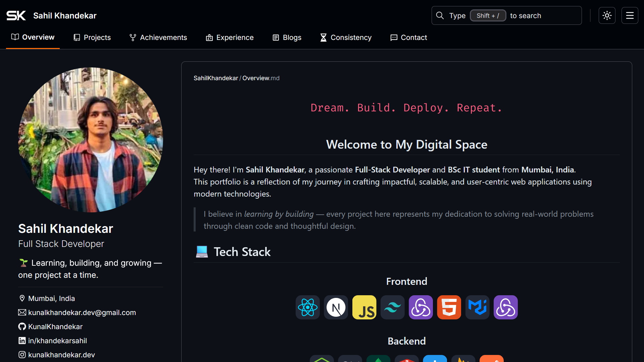
Task: Click the HTML5 icon
Action: [449, 307]
